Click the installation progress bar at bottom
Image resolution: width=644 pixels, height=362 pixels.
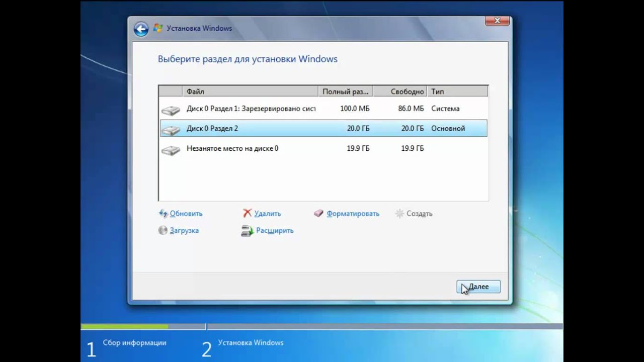tap(322, 327)
